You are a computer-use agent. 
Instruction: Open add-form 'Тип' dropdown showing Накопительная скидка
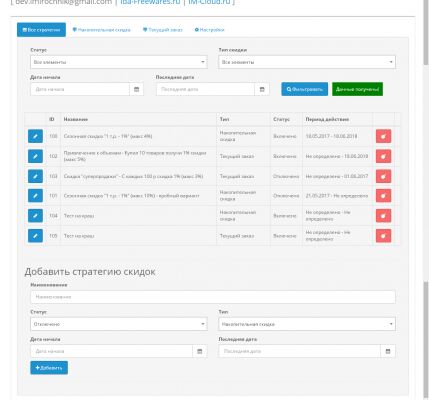click(x=307, y=324)
